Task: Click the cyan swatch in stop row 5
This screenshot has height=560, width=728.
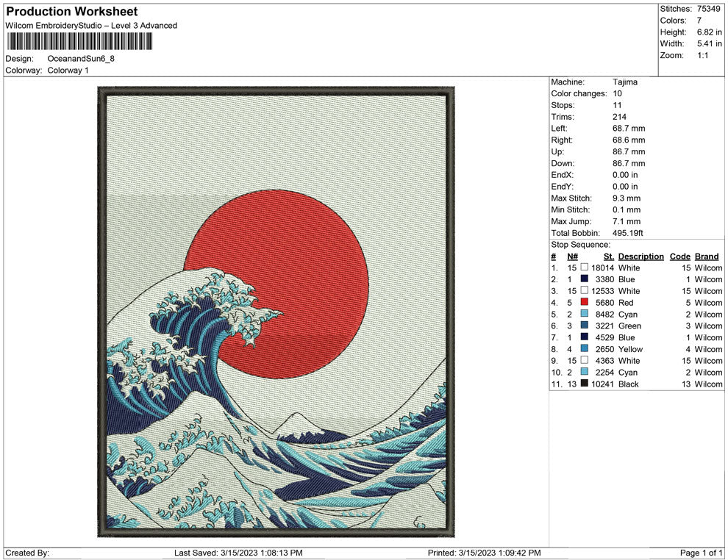Action: coord(585,314)
